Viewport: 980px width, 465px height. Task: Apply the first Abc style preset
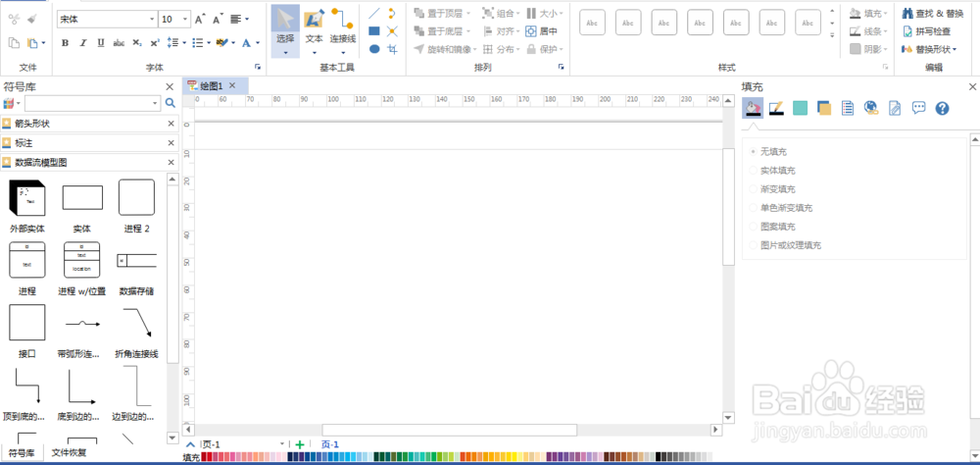click(592, 23)
